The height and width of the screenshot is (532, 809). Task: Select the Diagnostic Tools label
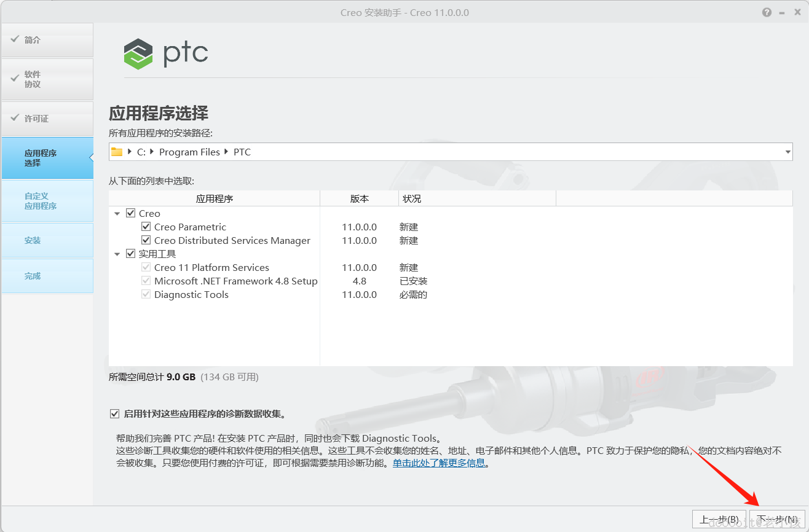coord(191,294)
